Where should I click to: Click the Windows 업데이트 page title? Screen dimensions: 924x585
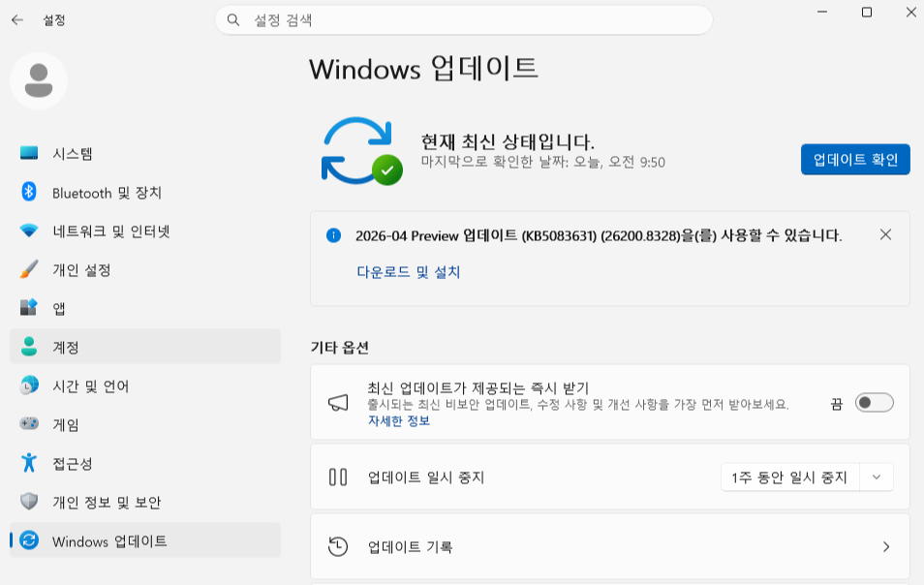423,68
